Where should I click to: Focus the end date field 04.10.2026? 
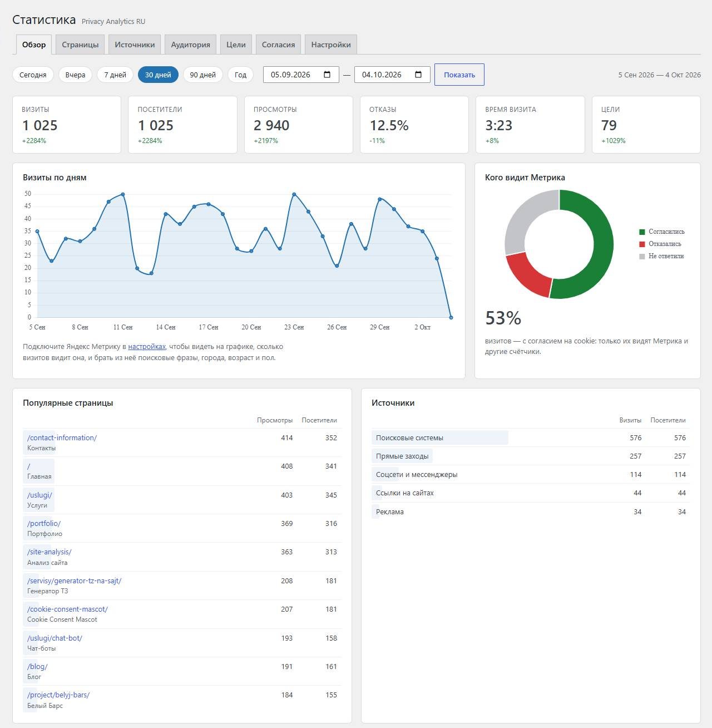(392, 75)
